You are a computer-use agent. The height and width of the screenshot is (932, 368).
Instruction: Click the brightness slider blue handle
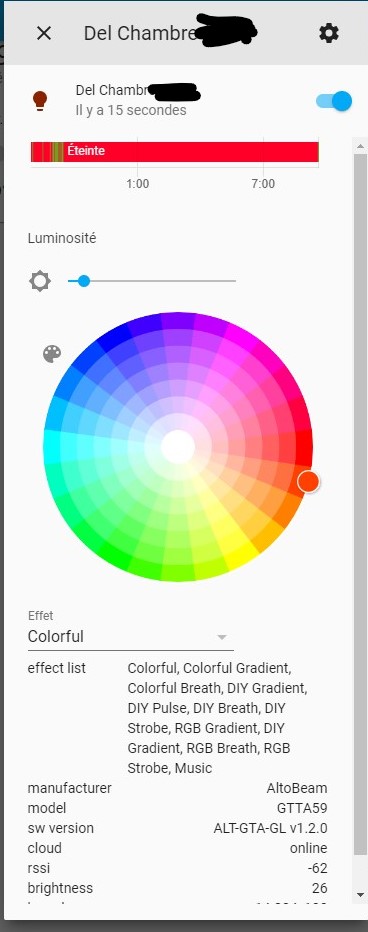click(84, 281)
